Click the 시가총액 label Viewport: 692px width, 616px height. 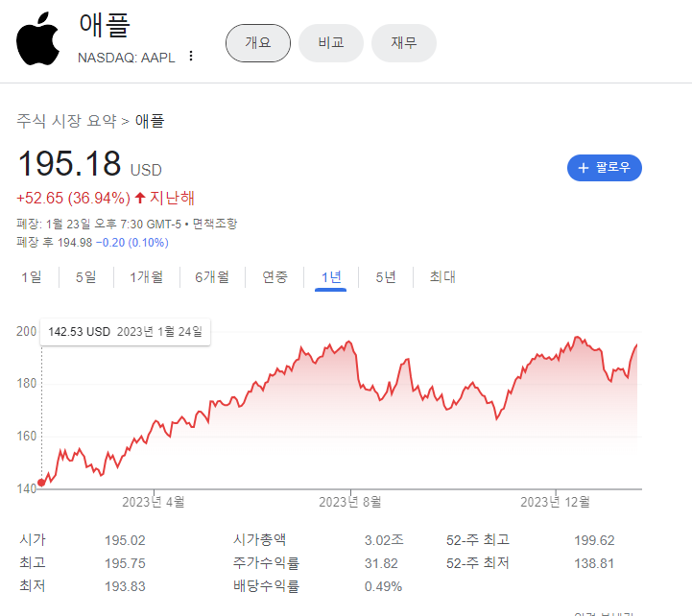coord(259,539)
